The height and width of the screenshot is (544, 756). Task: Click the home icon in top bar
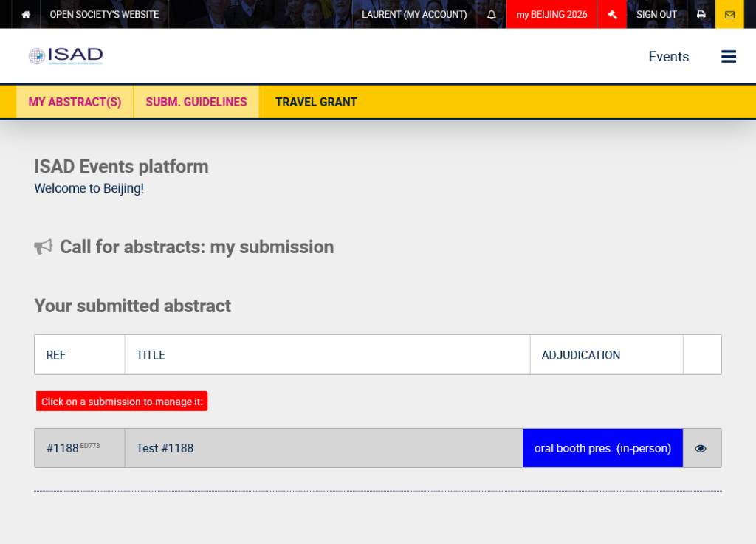26,15
